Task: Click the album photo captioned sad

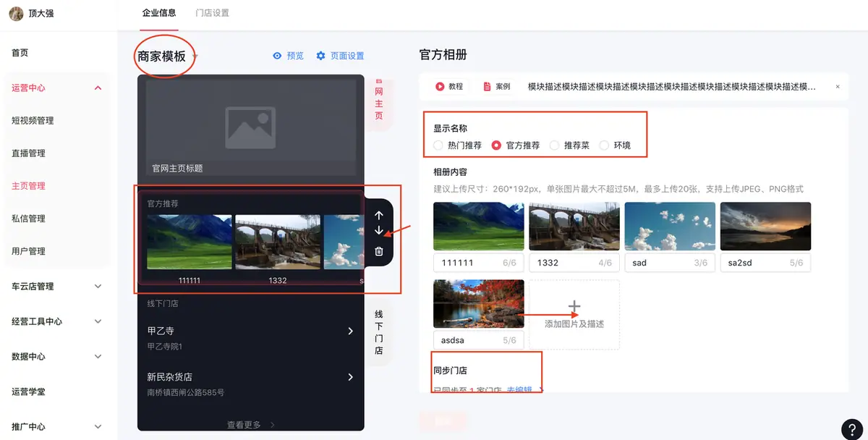Action: (x=670, y=226)
